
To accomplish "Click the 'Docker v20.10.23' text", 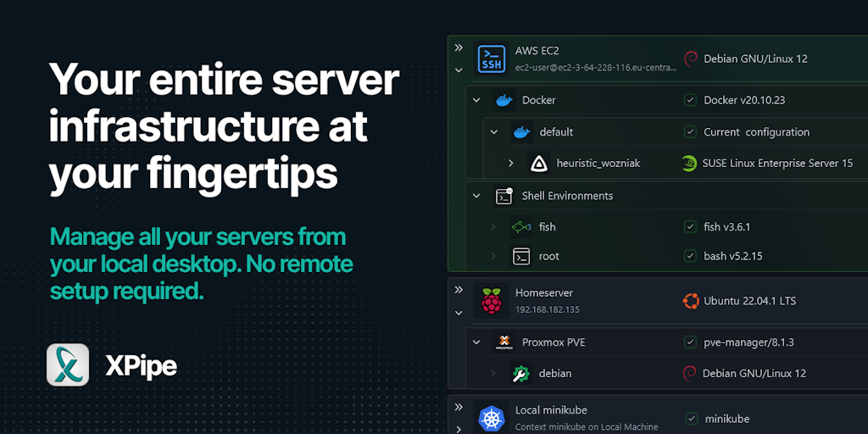I will coord(744,100).
